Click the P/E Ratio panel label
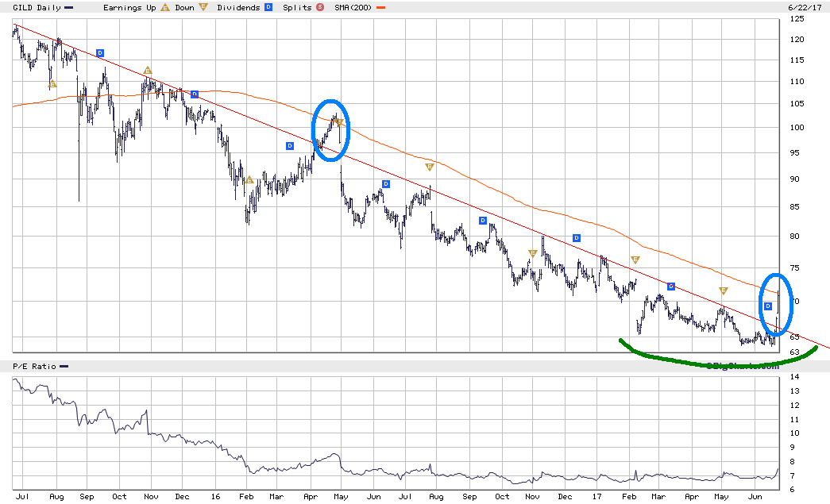Viewport: 830px width, 504px height. (34, 367)
